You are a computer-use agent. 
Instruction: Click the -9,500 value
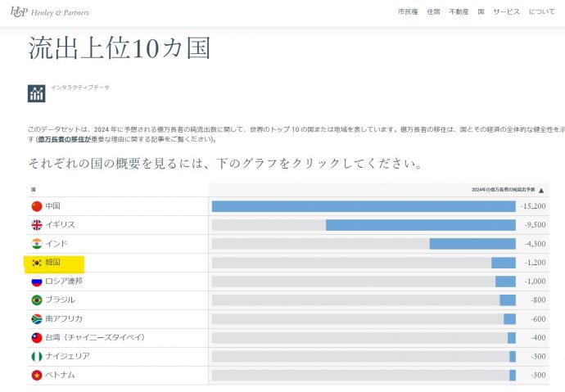535,225
